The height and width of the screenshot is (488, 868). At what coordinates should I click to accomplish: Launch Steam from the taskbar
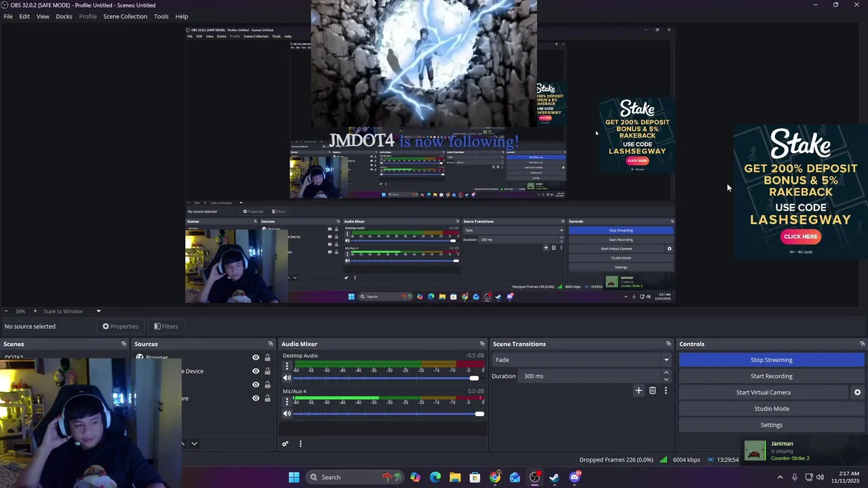pos(554,477)
